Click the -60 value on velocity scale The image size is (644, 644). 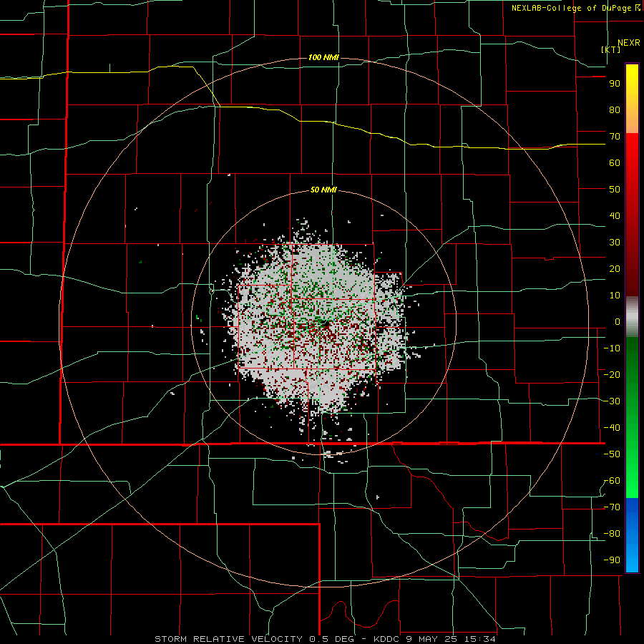coord(612,481)
